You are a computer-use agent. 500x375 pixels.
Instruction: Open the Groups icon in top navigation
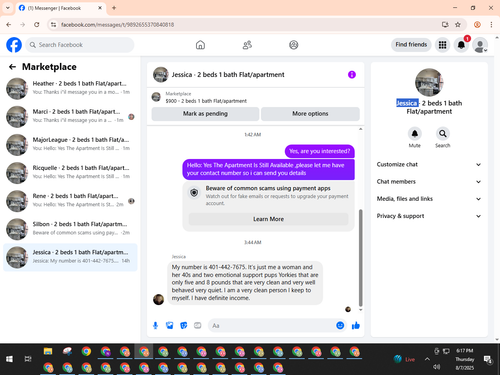coord(294,45)
